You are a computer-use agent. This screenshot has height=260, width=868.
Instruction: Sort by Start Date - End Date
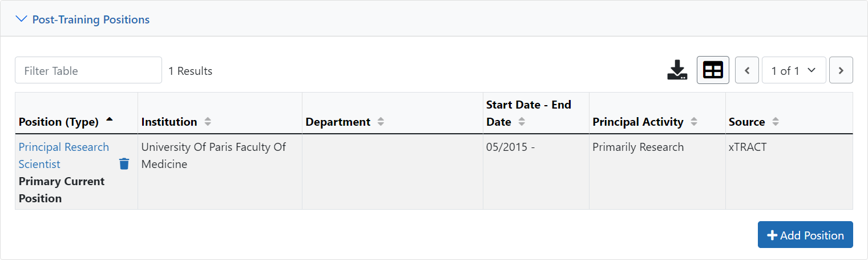point(521,122)
